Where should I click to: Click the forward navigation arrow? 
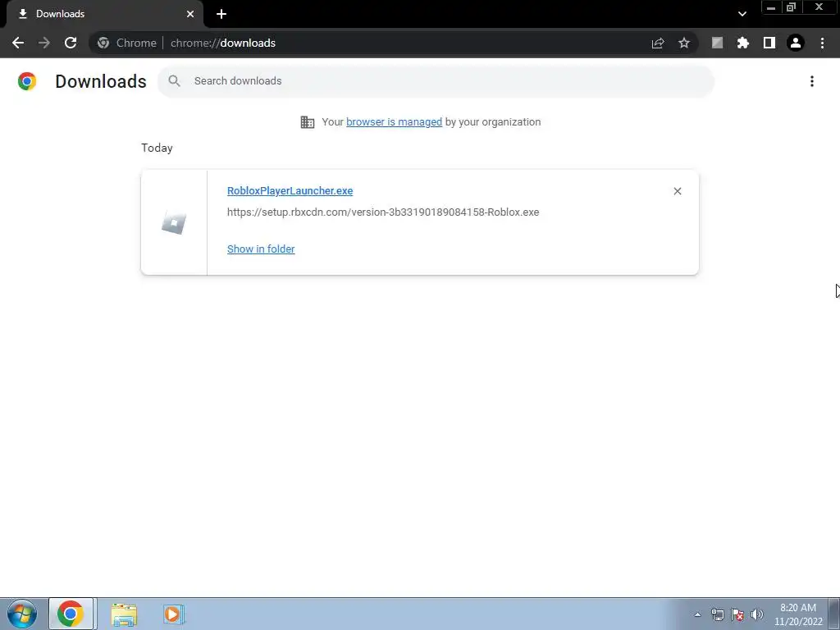[x=44, y=43]
